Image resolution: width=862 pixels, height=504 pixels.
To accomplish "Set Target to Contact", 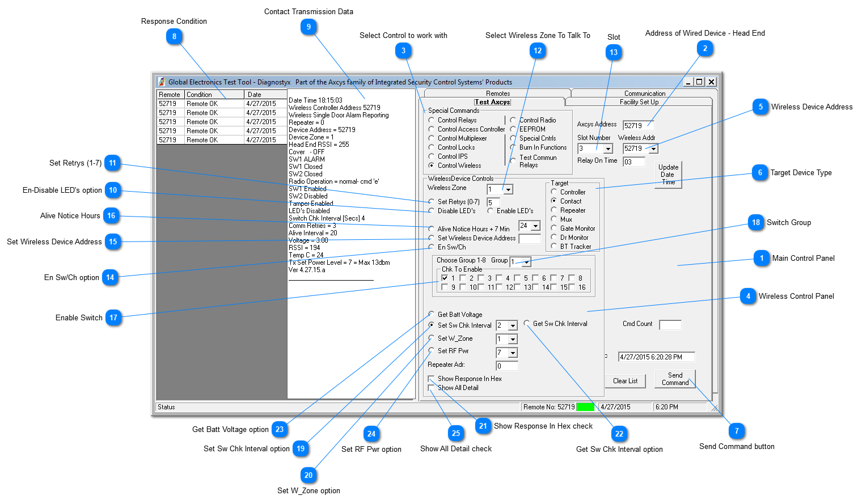I will 554,201.
